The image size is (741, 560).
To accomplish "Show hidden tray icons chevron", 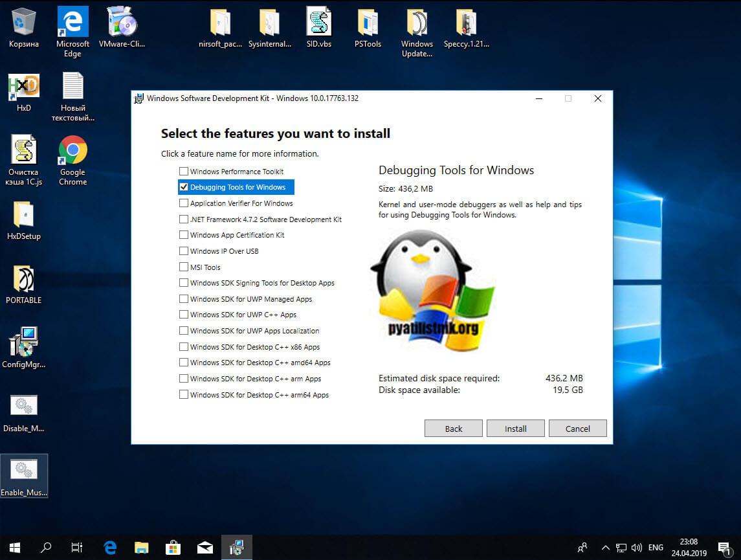I will [x=605, y=548].
